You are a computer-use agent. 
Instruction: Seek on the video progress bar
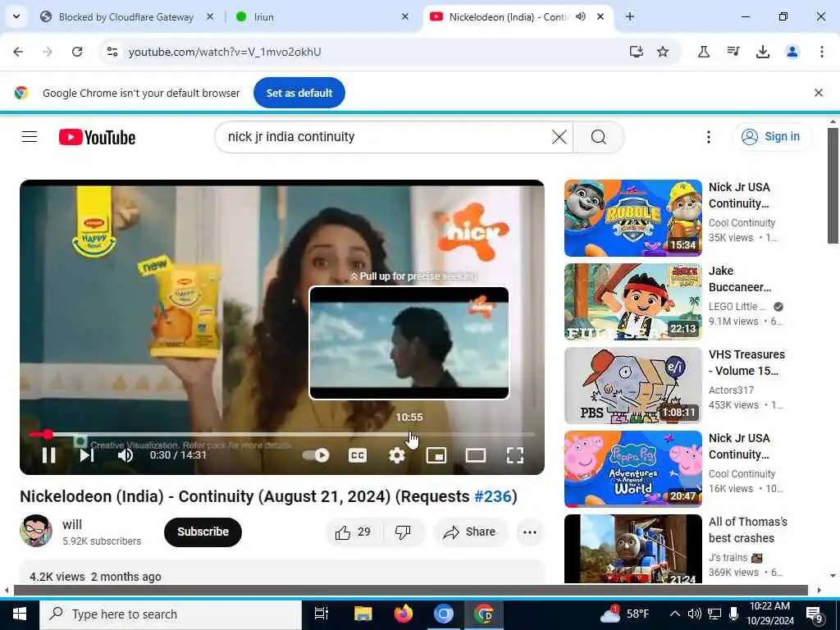tap(282, 434)
